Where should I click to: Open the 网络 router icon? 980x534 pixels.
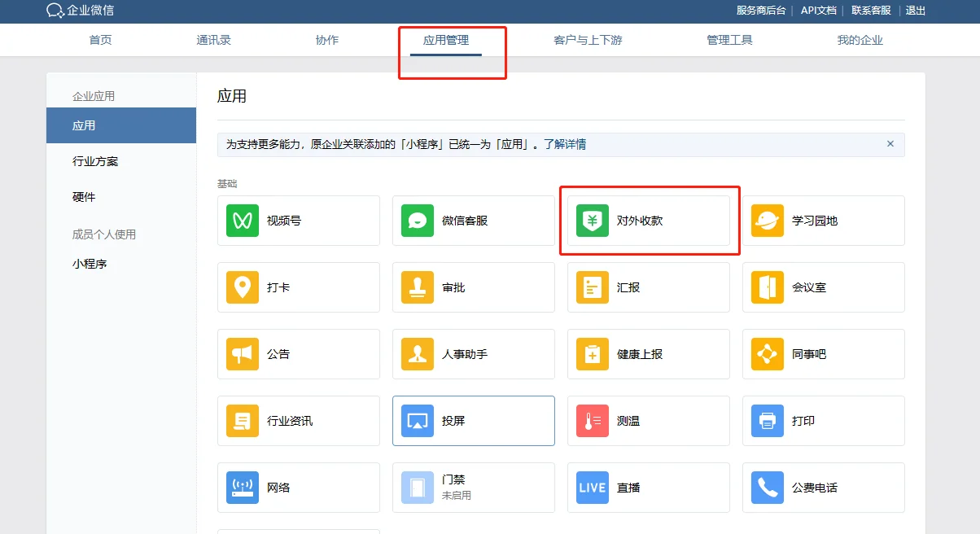(243, 488)
